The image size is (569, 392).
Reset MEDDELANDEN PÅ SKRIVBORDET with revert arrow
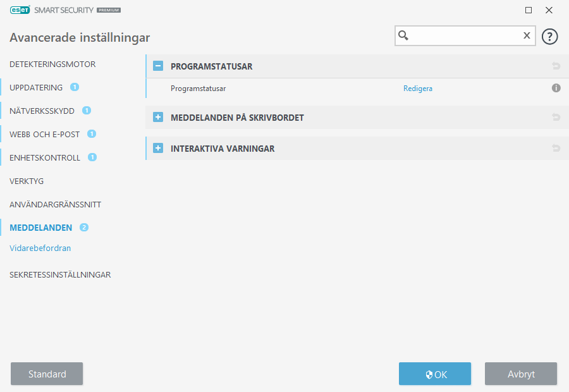tap(556, 117)
